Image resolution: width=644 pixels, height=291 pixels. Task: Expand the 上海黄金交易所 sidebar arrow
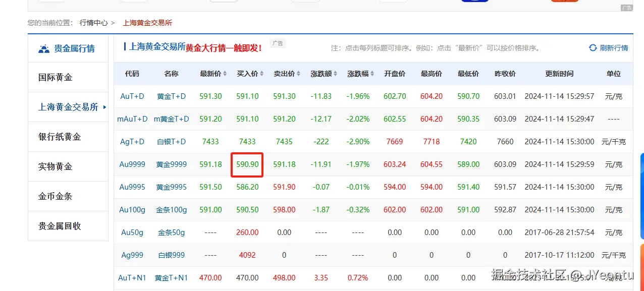[x=104, y=107]
